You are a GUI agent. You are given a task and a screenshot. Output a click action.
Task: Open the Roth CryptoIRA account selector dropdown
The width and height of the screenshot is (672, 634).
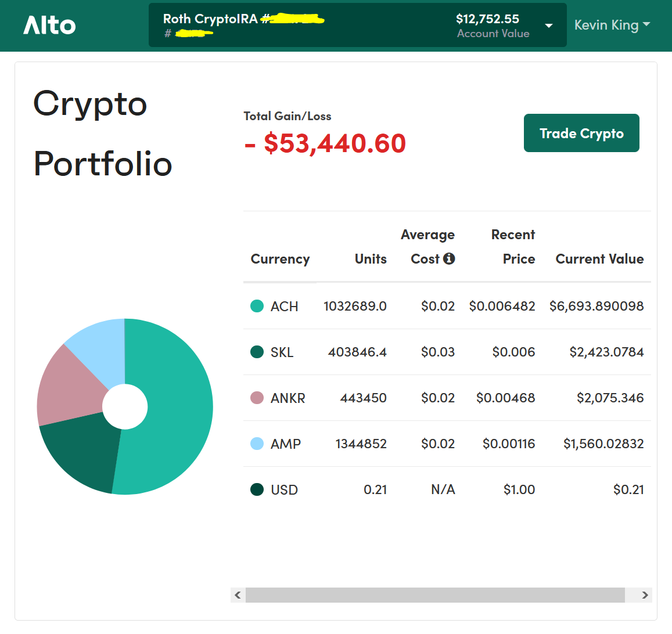[357, 26]
